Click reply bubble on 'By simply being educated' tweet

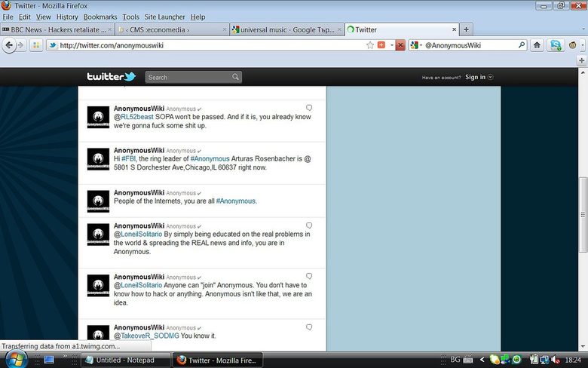309,225
